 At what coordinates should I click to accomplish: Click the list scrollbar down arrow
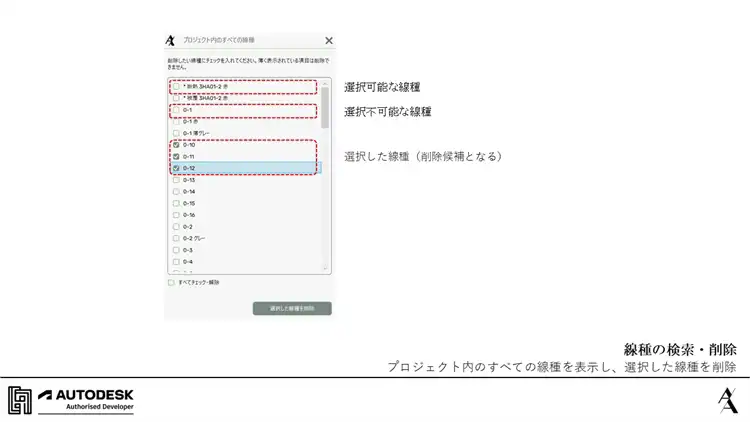tap(325, 268)
